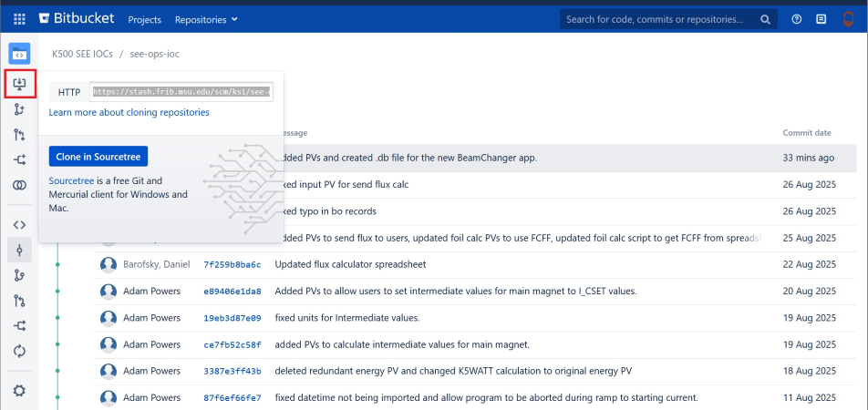Click the see-ops-ioc repository avatar icon
This screenshot has width=868, height=410.
19,54
